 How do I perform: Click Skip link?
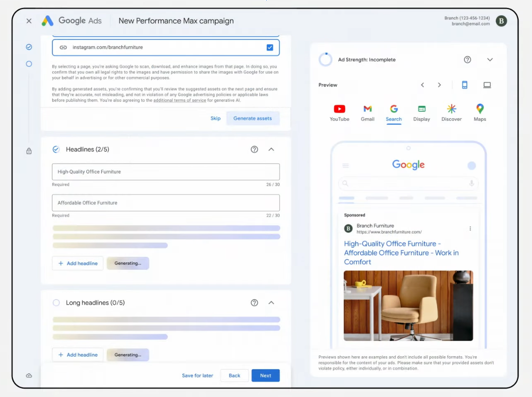(216, 118)
